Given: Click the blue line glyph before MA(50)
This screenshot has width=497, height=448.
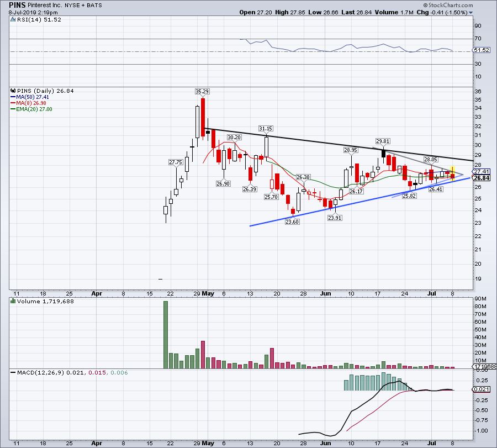Looking at the screenshot, I should tap(13, 97).
